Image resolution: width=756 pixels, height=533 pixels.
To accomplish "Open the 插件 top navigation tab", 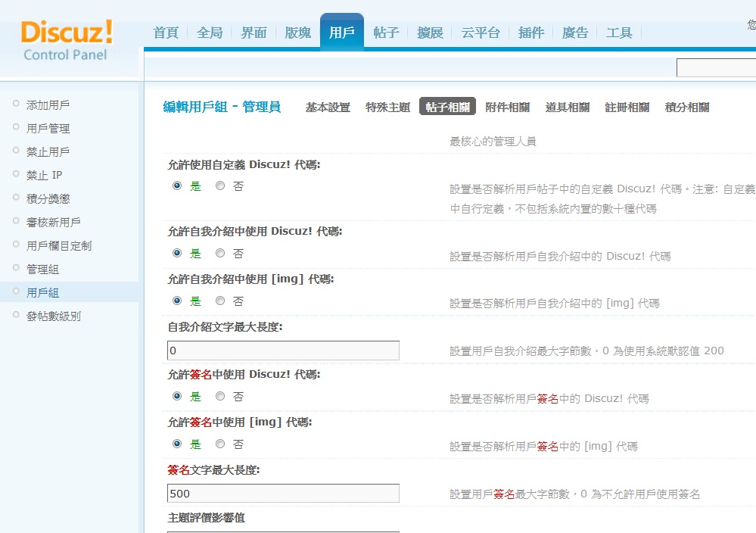I will tap(530, 33).
